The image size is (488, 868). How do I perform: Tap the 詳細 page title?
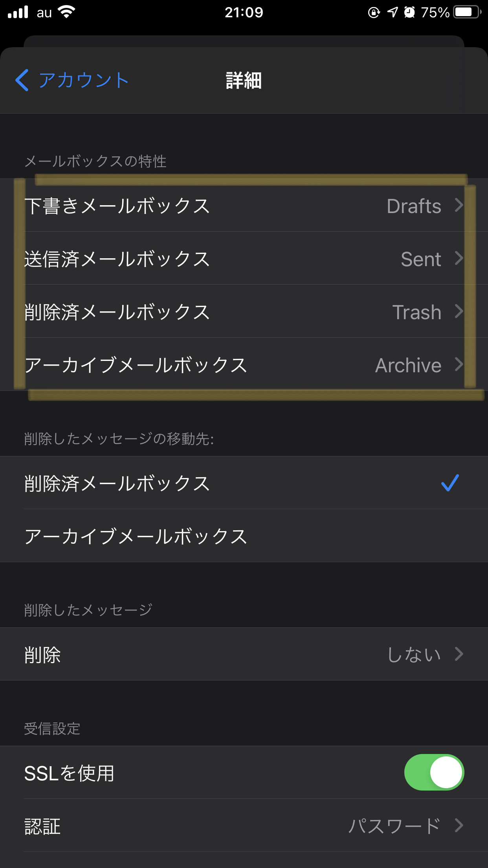(x=244, y=80)
